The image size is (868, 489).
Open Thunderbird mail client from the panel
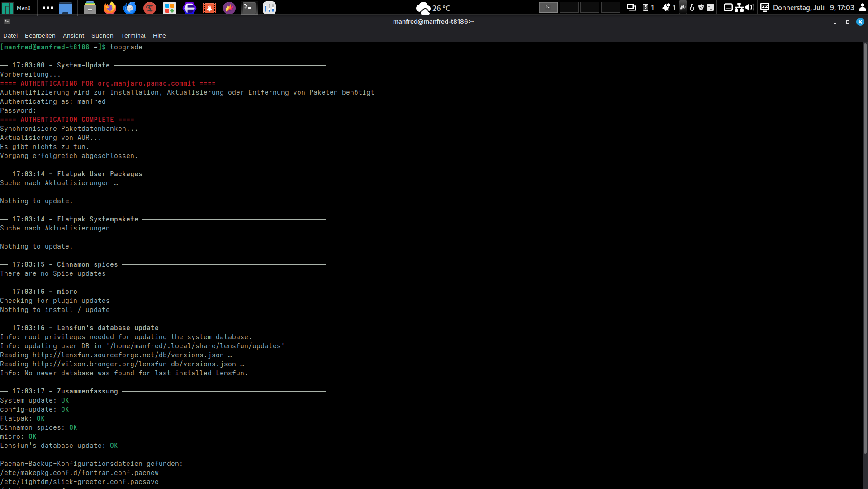pos(130,8)
